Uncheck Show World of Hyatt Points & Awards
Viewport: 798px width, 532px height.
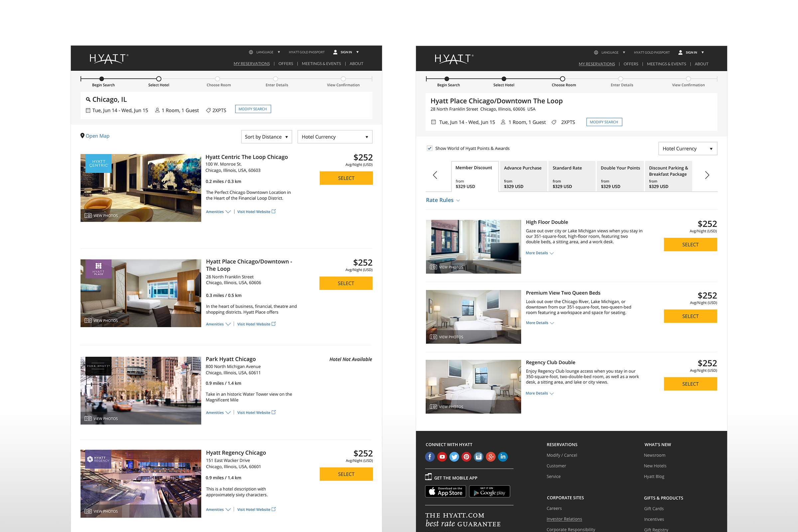tap(430, 148)
